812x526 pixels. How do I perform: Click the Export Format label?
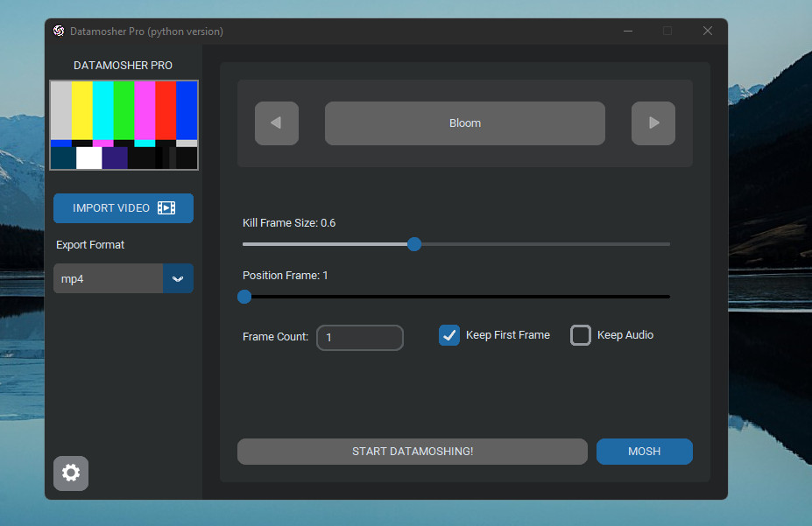coord(90,245)
